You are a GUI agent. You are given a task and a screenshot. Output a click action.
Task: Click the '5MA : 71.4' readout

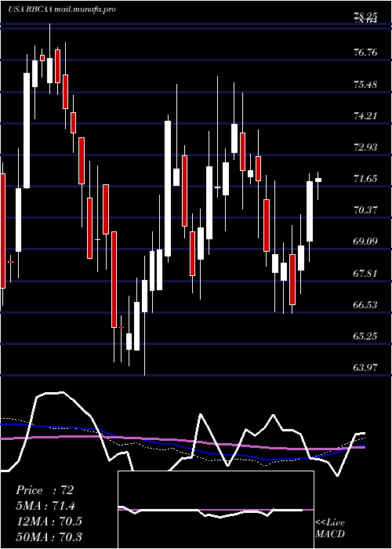(45, 506)
